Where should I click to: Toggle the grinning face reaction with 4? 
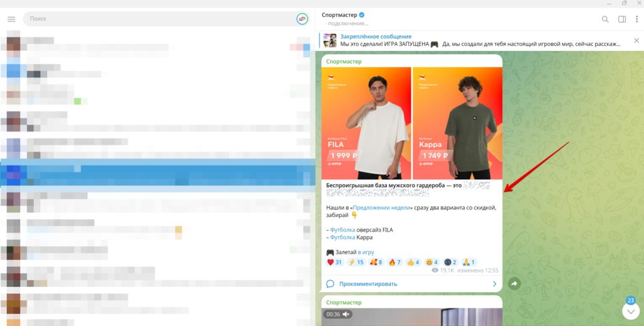coord(432,262)
